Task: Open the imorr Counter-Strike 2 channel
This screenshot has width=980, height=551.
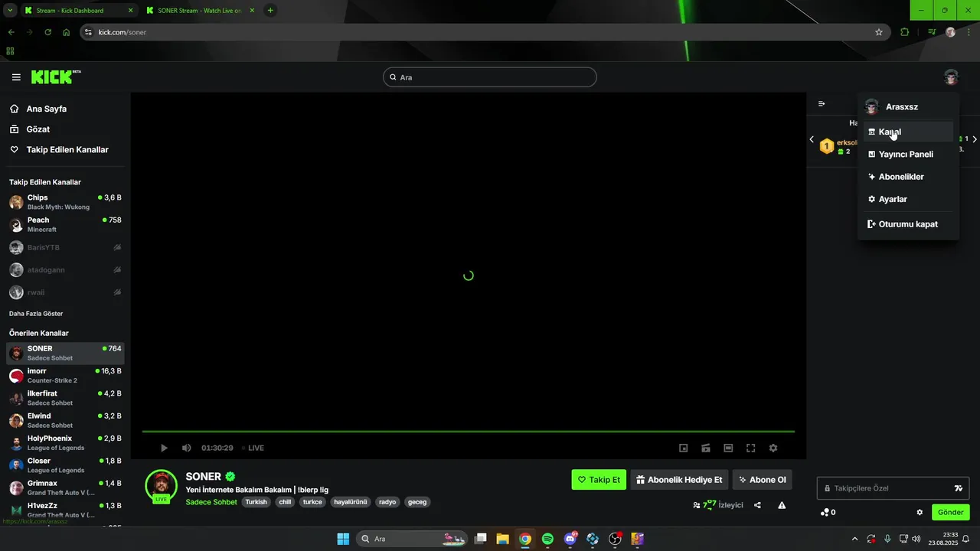Action: (x=65, y=376)
